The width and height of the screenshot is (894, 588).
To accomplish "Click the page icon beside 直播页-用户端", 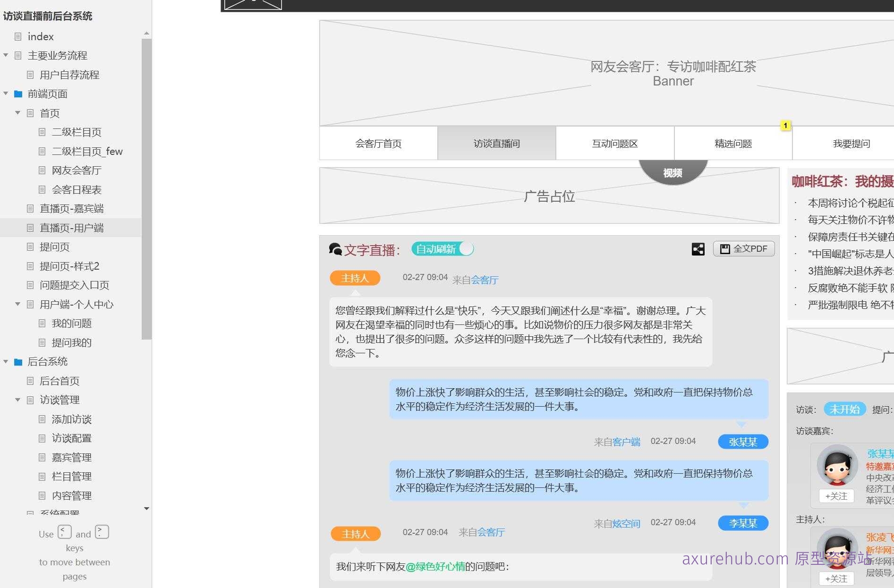I will pos(30,228).
